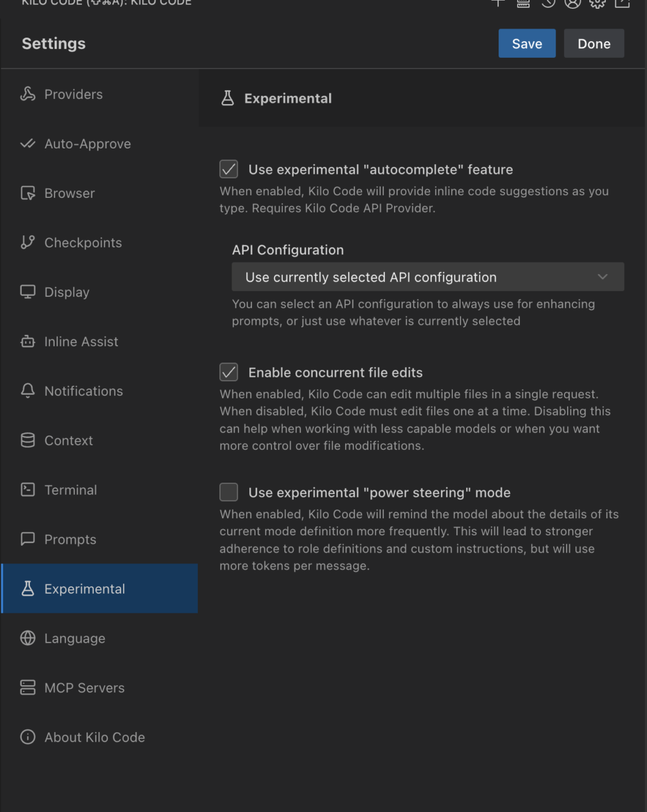The height and width of the screenshot is (812, 647).
Task: Enable experimental power steering mode checkbox
Action: [229, 492]
